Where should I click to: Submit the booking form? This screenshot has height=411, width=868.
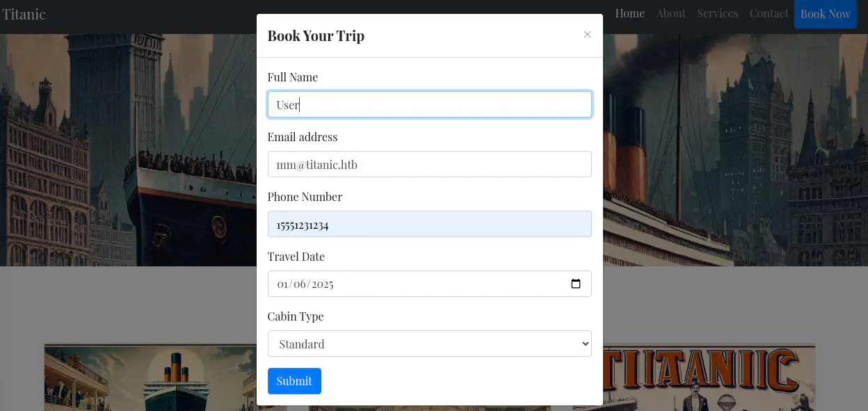pos(294,380)
